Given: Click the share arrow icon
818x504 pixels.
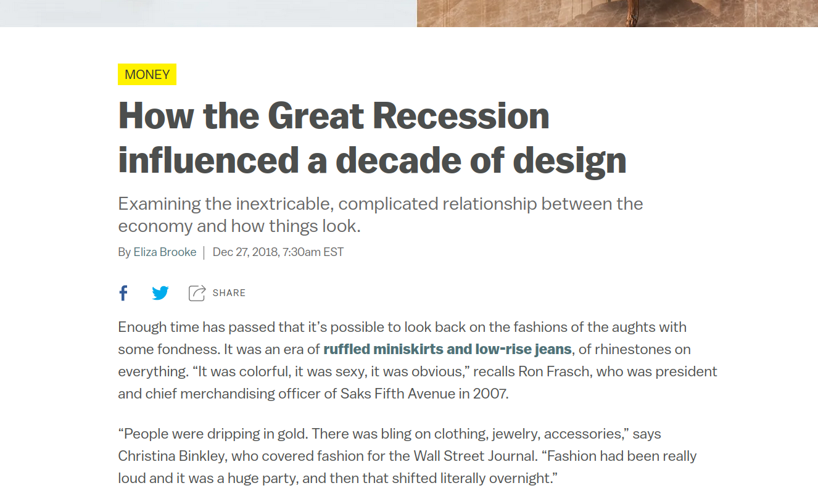Looking at the screenshot, I should point(197,293).
